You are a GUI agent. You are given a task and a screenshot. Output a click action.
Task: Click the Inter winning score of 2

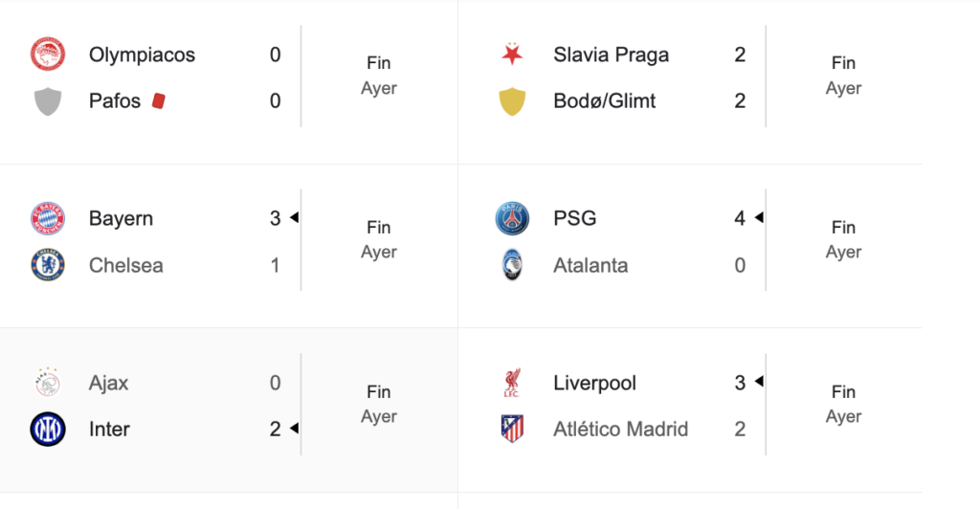(275, 430)
